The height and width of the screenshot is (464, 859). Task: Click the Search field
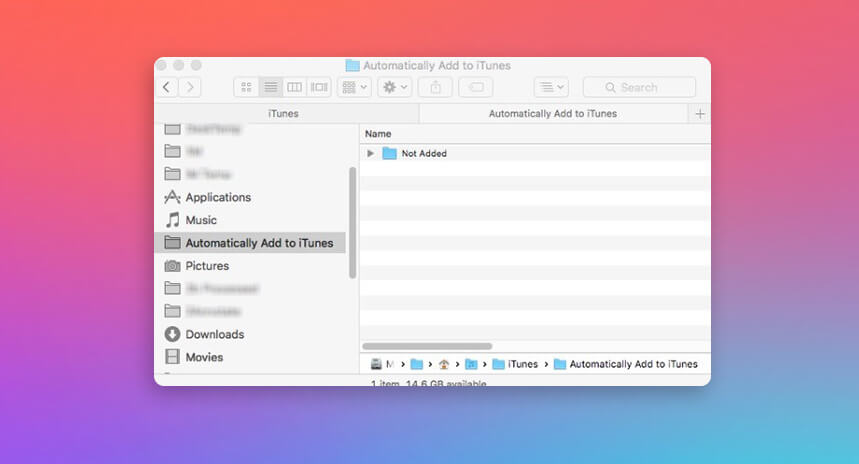pyautogui.click(x=639, y=87)
